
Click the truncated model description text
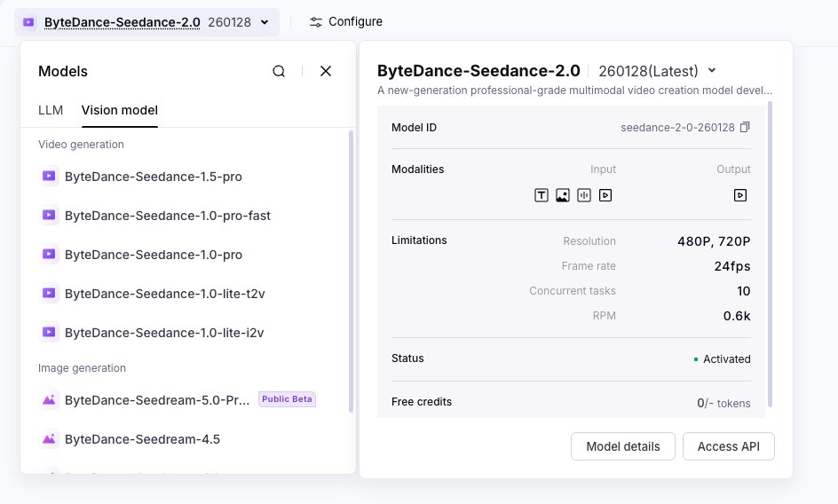(574, 91)
